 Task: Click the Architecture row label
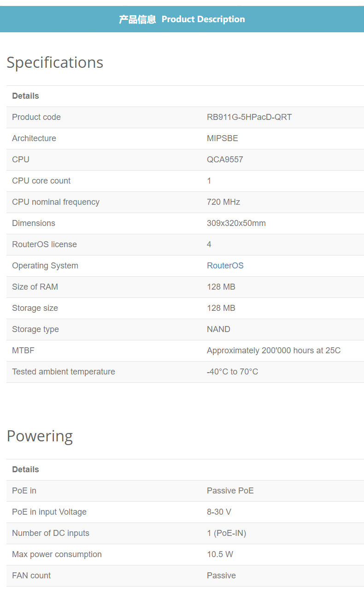(34, 138)
